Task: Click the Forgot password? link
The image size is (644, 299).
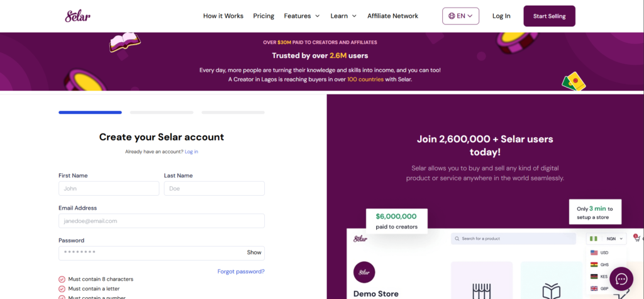Action: click(x=241, y=271)
